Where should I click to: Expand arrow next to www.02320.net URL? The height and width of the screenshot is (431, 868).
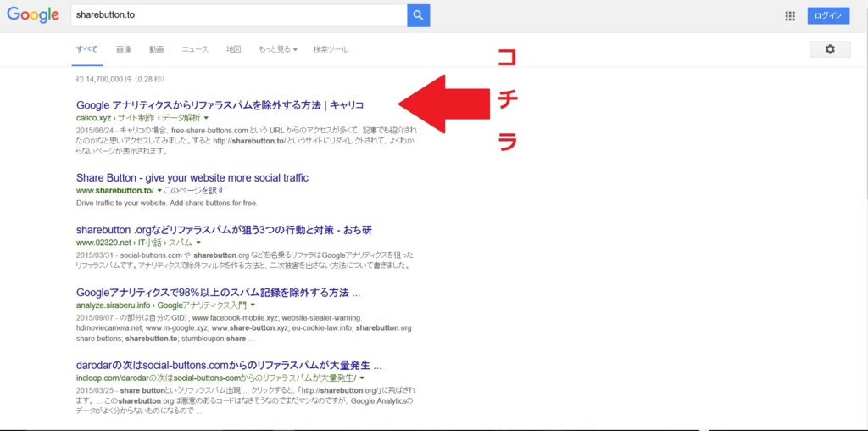198,243
